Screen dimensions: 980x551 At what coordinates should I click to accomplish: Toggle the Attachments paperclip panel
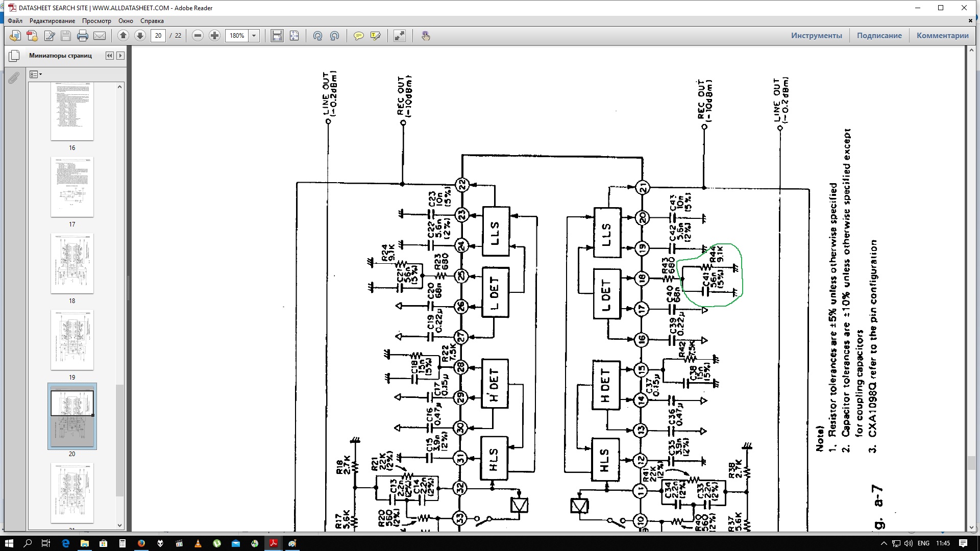pyautogui.click(x=14, y=78)
